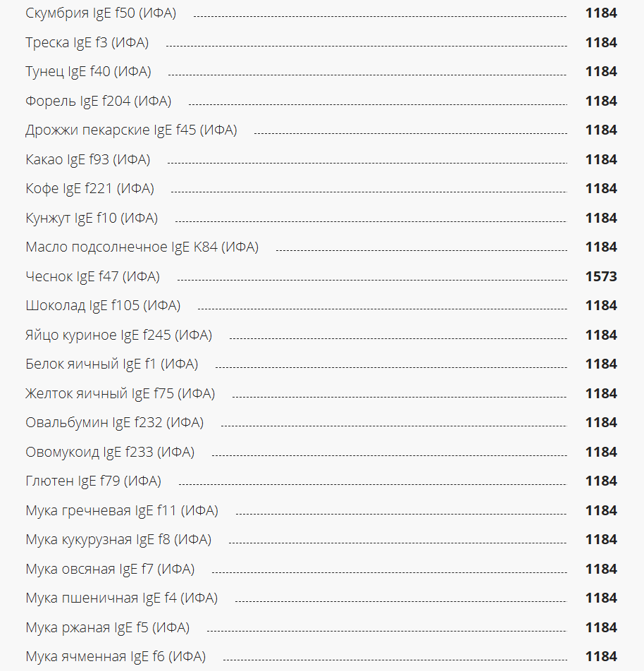Select Мука гречневая IgE f11 test

pyautogui.click(x=121, y=511)
